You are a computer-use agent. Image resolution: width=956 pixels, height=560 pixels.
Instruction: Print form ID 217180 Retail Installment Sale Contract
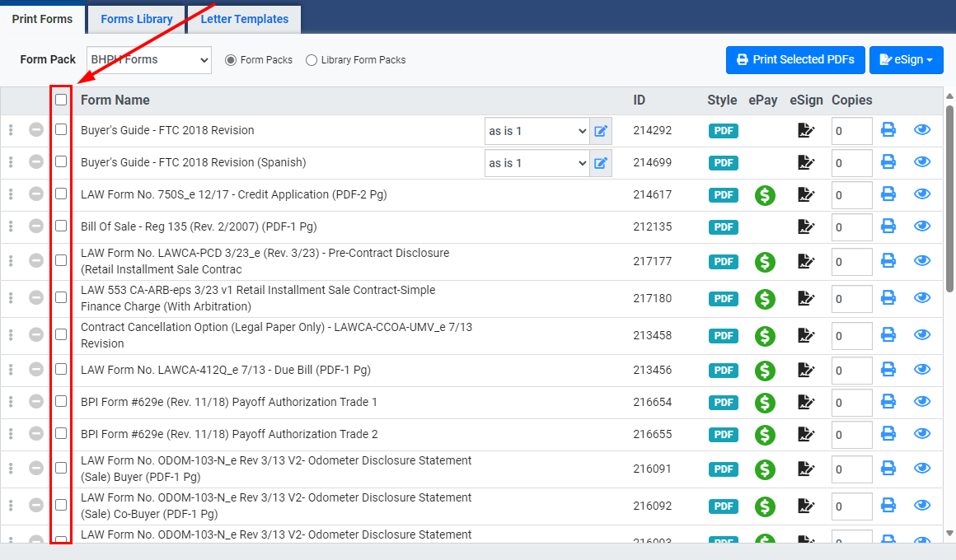pyautogui.click(x=888, y=298)
